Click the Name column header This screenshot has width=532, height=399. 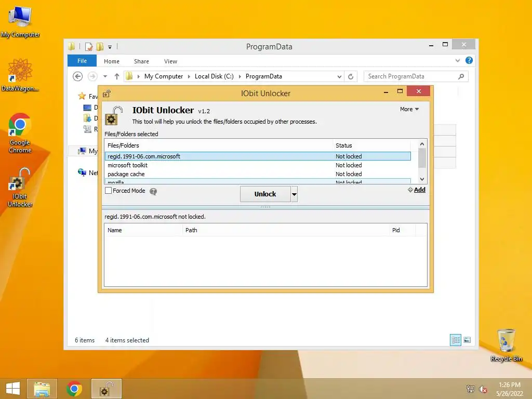143,230
